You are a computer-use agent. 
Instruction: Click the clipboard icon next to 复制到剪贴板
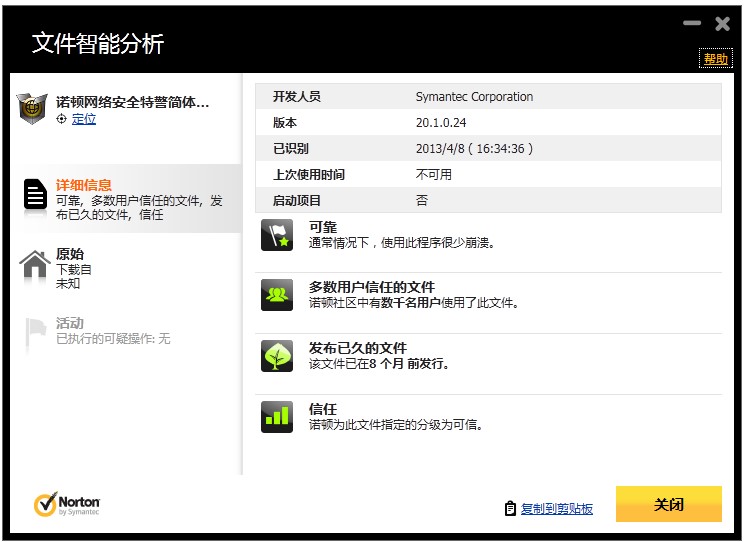pyautogui.click(x=510, y=508)
